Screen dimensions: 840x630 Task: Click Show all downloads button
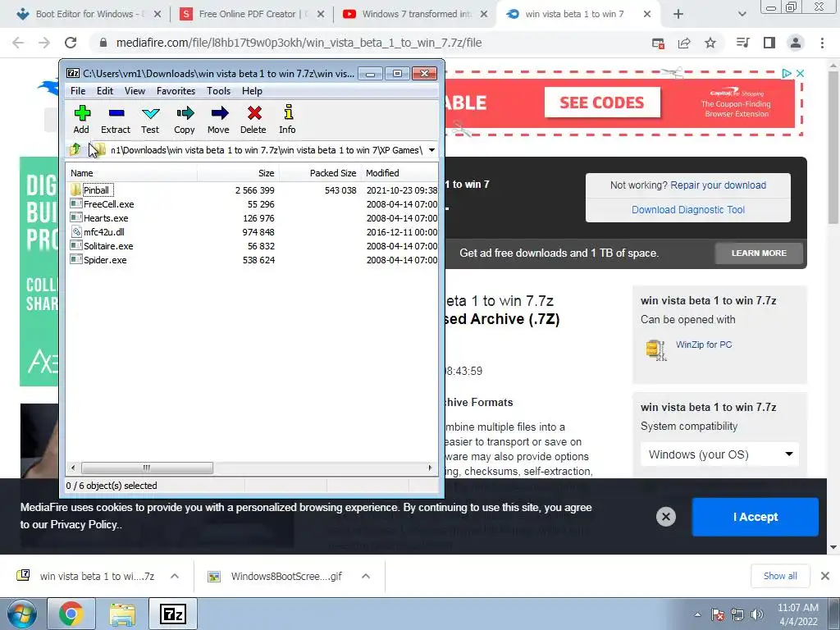tap(780, 576)
